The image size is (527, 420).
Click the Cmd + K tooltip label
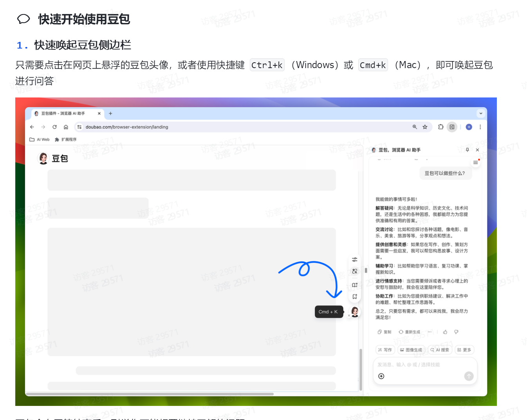(x=329, y=312)
